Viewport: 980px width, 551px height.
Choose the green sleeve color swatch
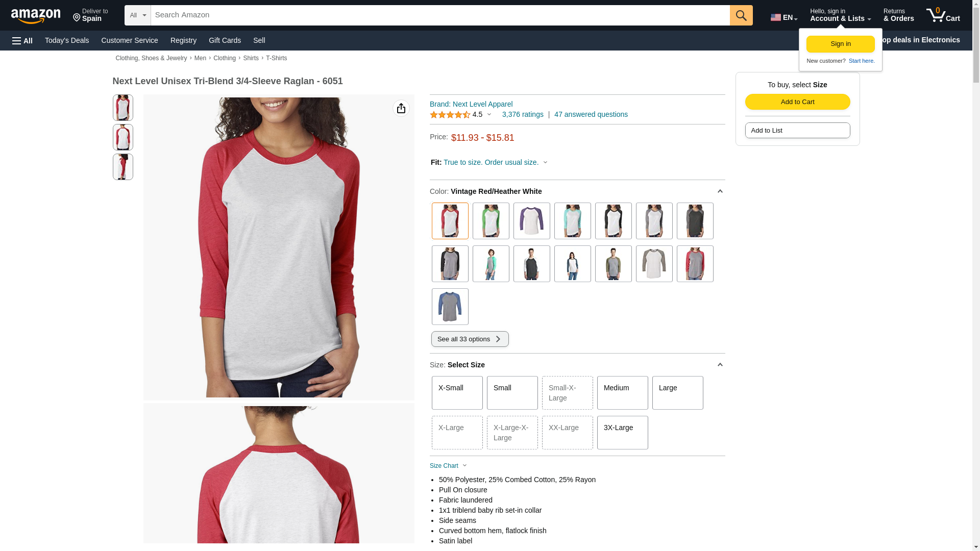(491, 221)
